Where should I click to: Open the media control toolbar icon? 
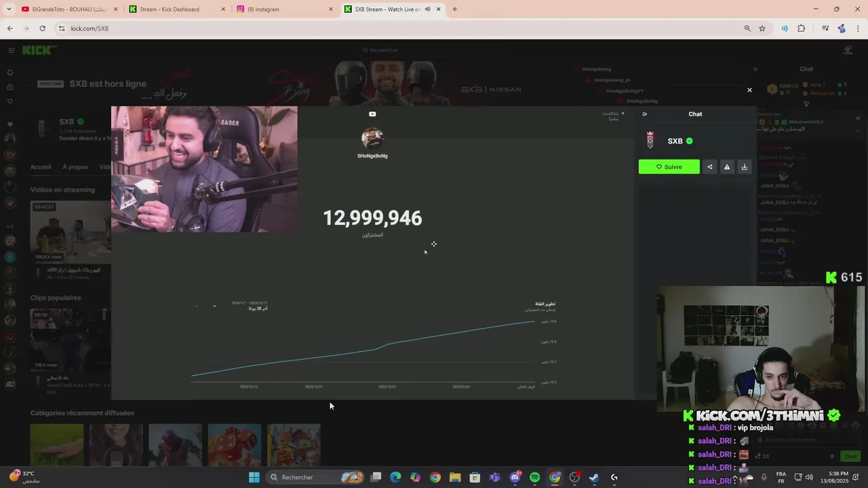pos(825,28)
